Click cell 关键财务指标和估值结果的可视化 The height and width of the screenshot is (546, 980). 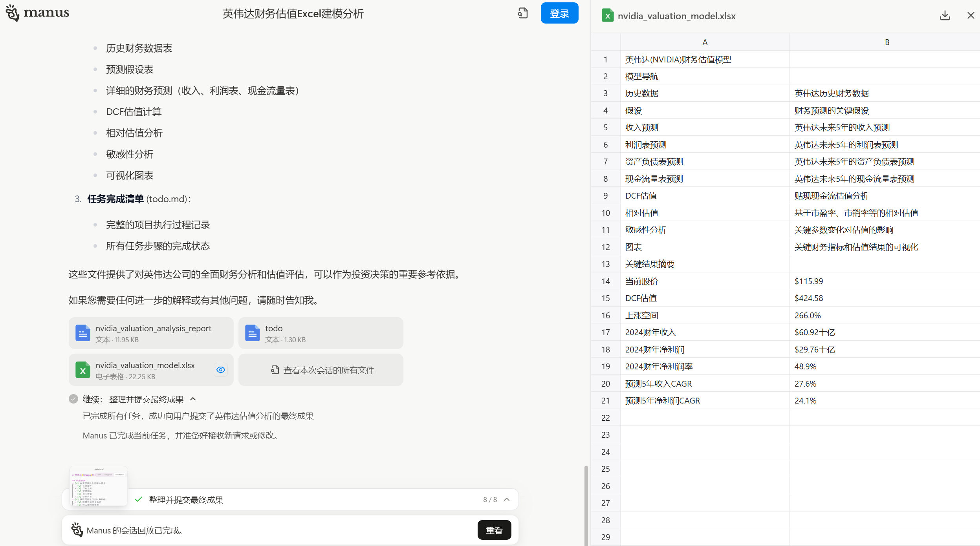coord(885,247)
